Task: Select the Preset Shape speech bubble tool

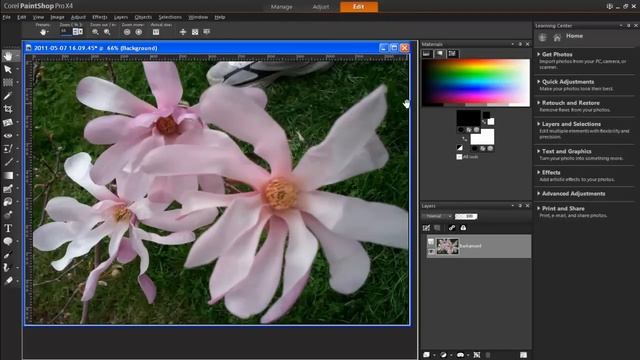Action: 8,241
